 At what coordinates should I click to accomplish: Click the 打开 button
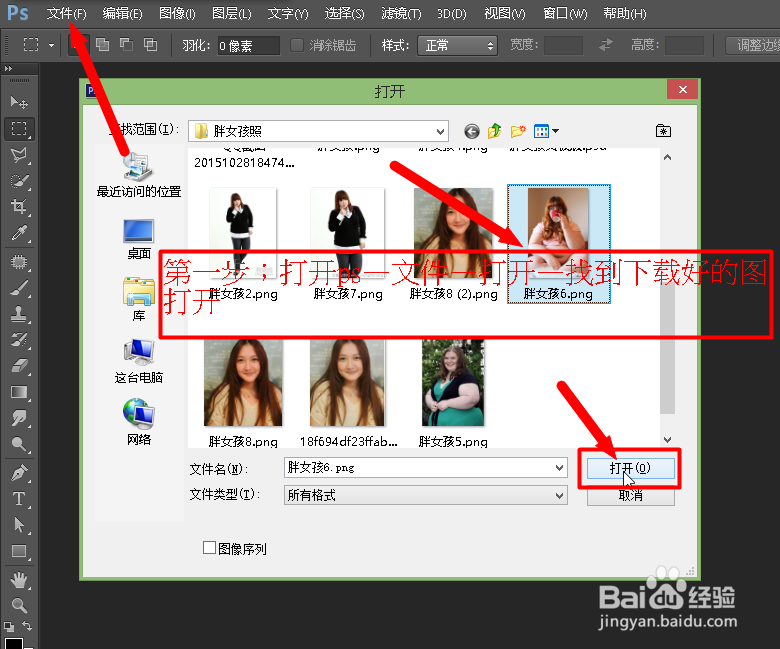point(630,468)
